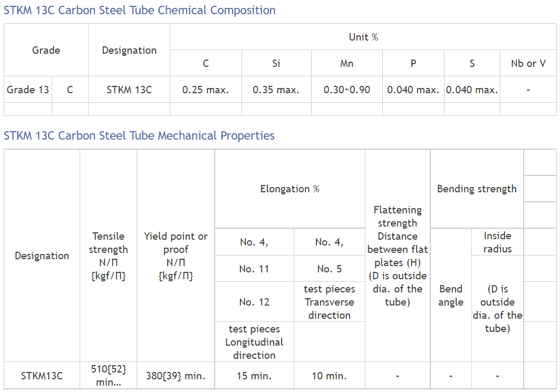Select the 380{39} min. yield value

point(176,376)
